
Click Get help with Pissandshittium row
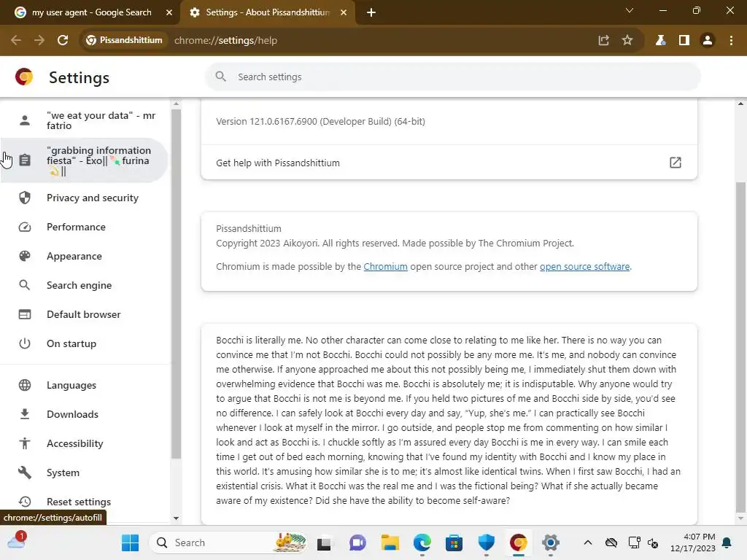coord(449,163)
